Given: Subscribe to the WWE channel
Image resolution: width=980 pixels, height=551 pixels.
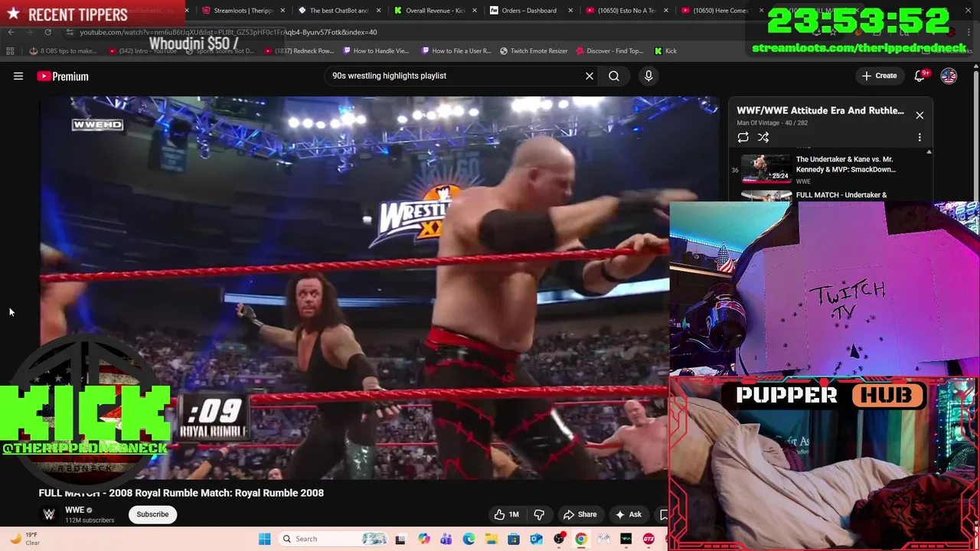Looking at the screenshot, I should 152,514.
